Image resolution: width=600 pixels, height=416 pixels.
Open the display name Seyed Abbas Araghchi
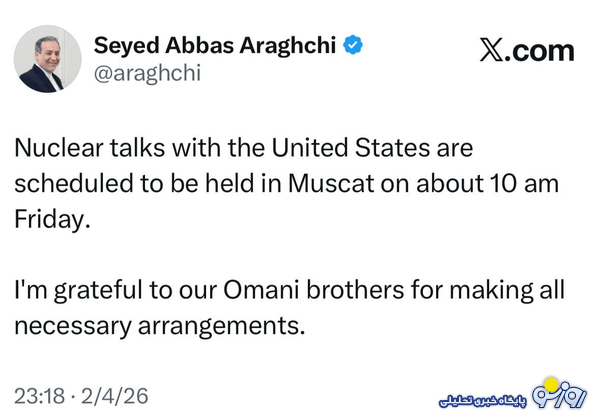215,45
